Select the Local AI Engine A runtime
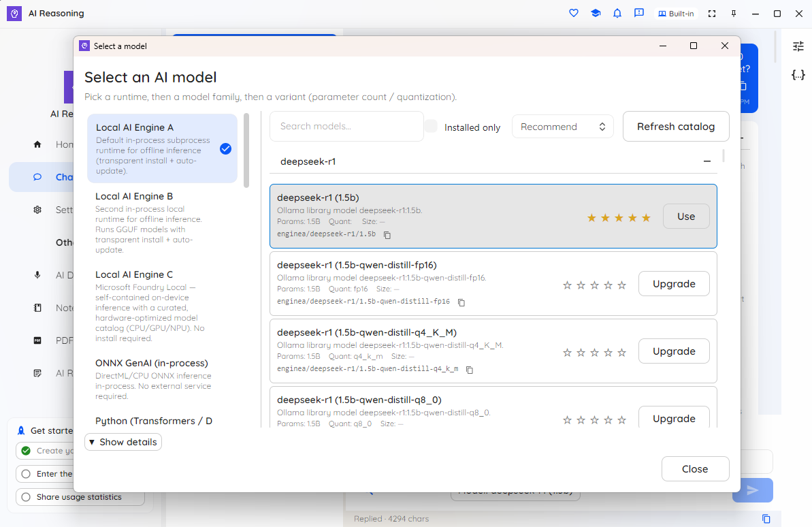The image size is (812, 527). pyautogui.click(x=162, y=148)
